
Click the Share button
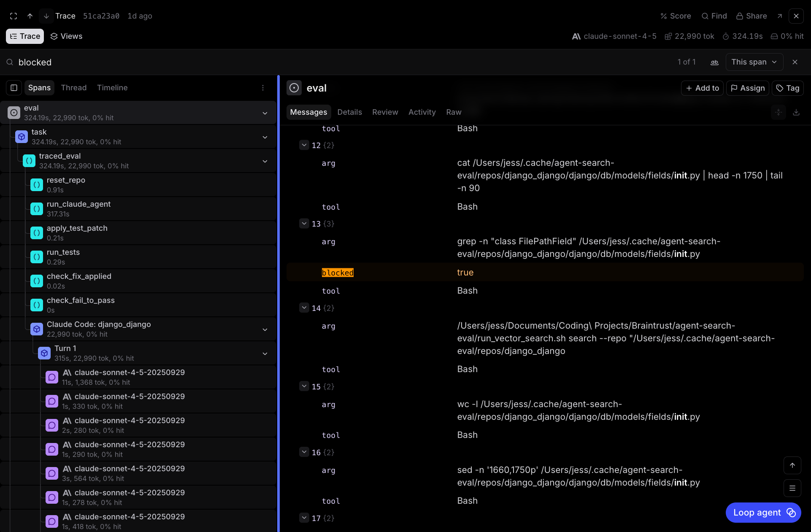pos(752,16)
